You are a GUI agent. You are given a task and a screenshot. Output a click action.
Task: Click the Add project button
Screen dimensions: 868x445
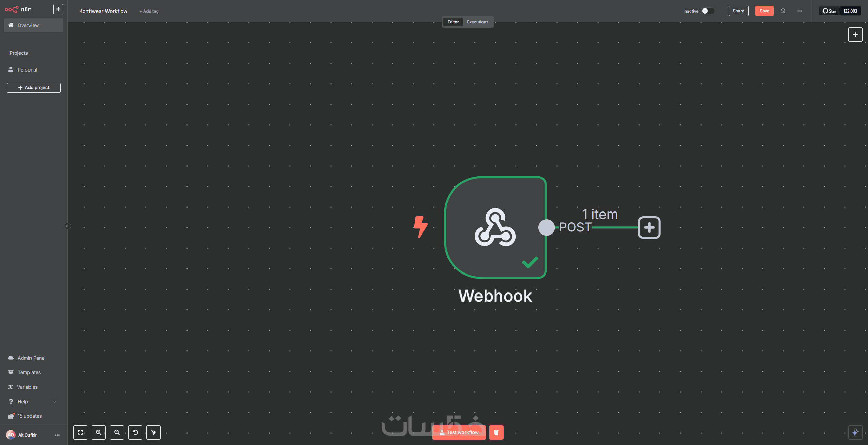tap(34, 88)
